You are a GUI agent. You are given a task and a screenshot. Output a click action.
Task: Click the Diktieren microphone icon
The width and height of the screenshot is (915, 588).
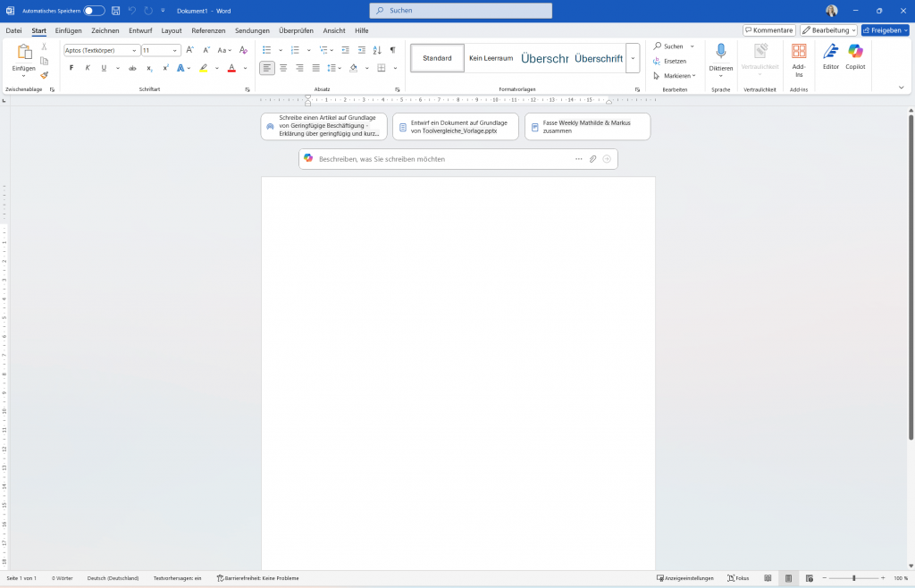pyautogui.click(x=721, y=51)
